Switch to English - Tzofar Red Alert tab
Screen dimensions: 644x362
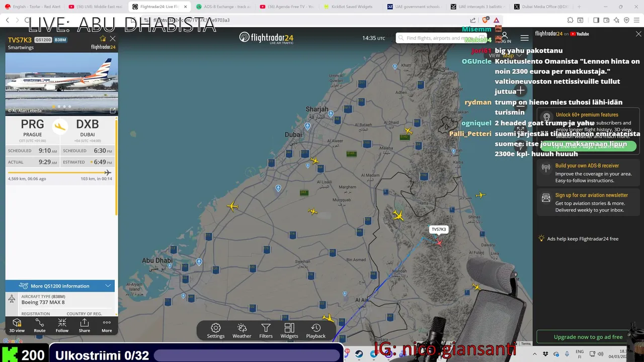pos(33,7)
